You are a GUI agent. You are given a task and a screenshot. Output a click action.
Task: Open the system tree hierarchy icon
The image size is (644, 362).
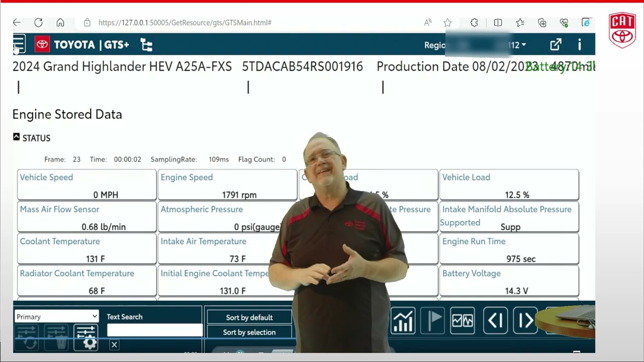[146, 45]
